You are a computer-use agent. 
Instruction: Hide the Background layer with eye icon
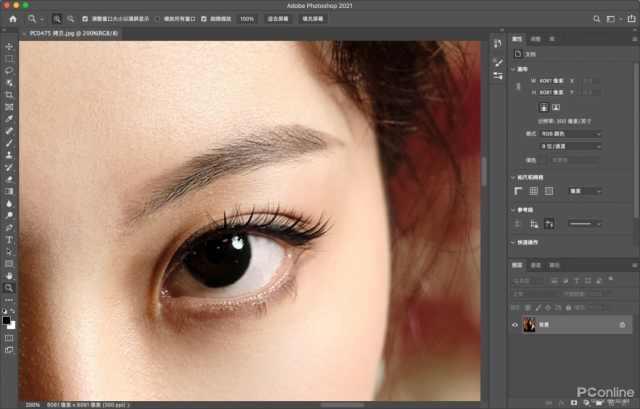click(x=515, y=325)
